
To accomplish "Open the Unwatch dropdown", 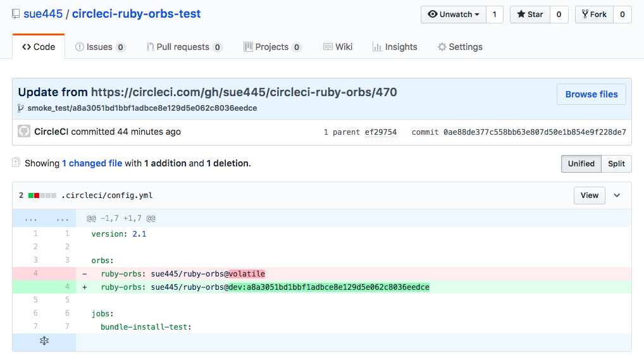I will coord(454,15).
